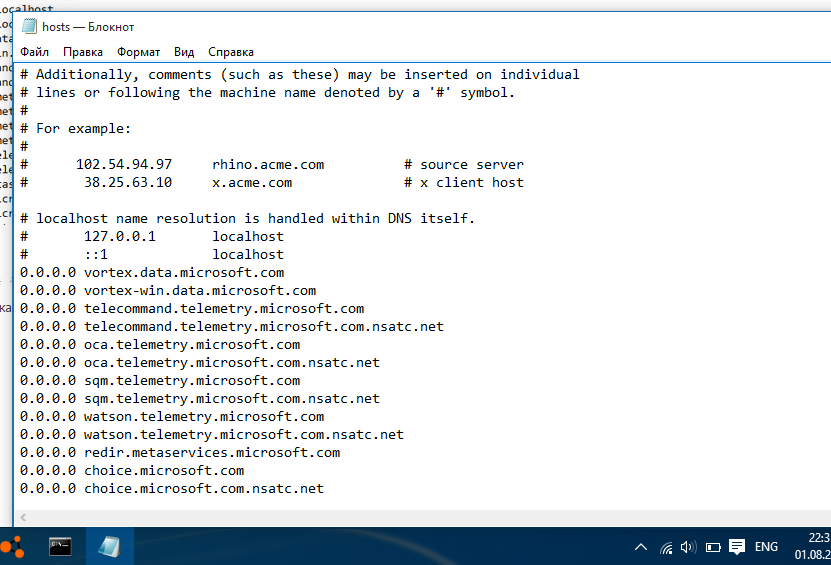Open the Wi-Fi network tray icon
Screen dimensions: 831x565
666,547
